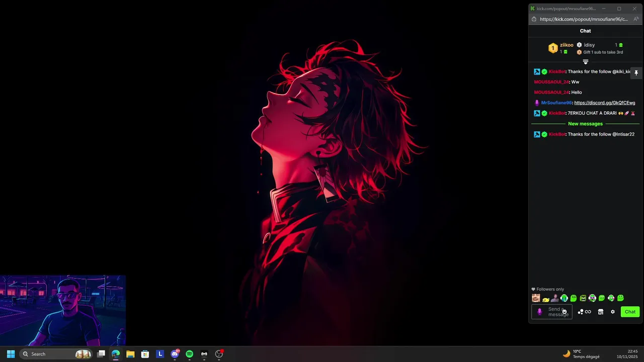Open the weather widget showing 10°C
Screen dimensions: 644x362
click(x=581, y=354)
